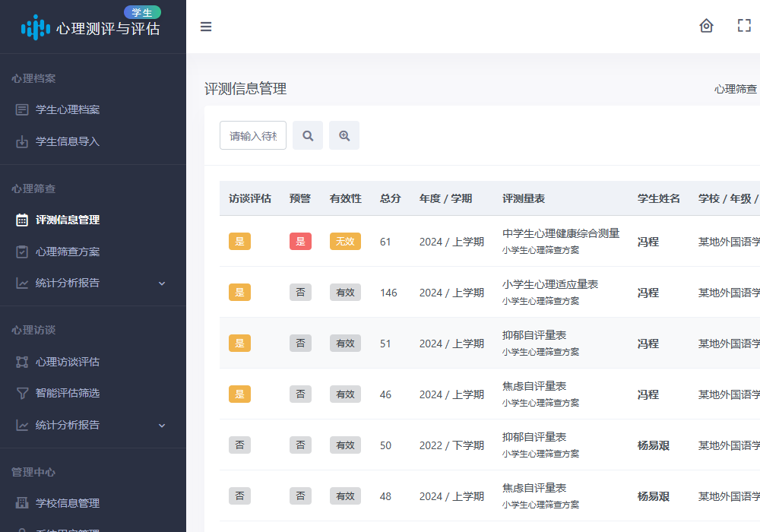Click the 心理访谈评估 nodes icon

pyautogui.click(x=22, y=362)
